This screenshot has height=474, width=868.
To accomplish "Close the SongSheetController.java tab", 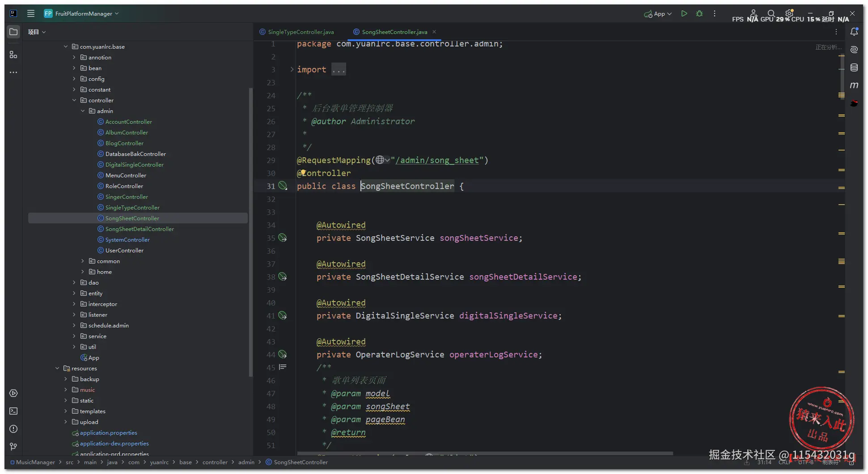I will pyautogui.click(x=434, y=32).
